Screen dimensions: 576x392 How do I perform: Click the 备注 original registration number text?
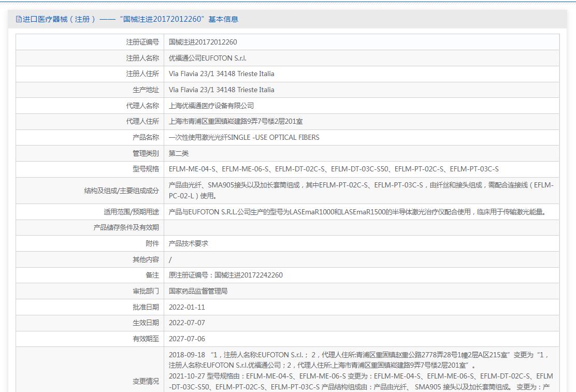point(225,275)
